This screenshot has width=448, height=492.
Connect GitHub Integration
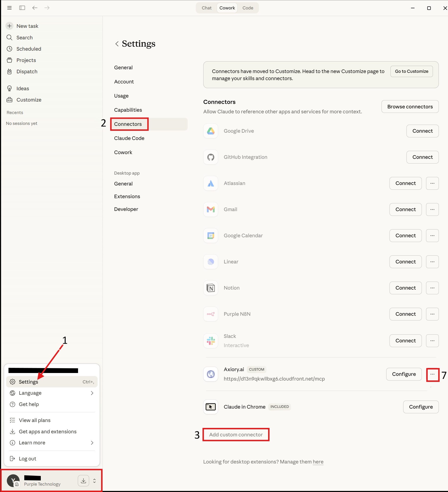coord(422,157)
